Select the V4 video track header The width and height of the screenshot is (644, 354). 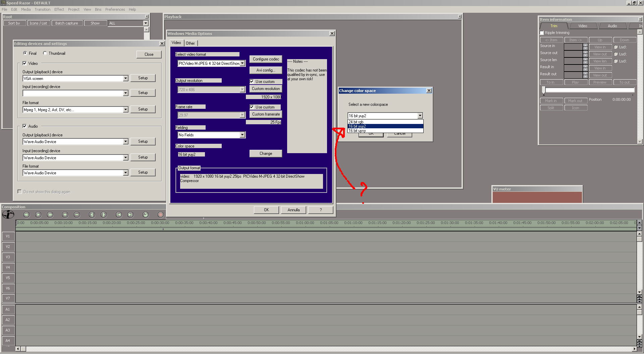coord(8,267)
